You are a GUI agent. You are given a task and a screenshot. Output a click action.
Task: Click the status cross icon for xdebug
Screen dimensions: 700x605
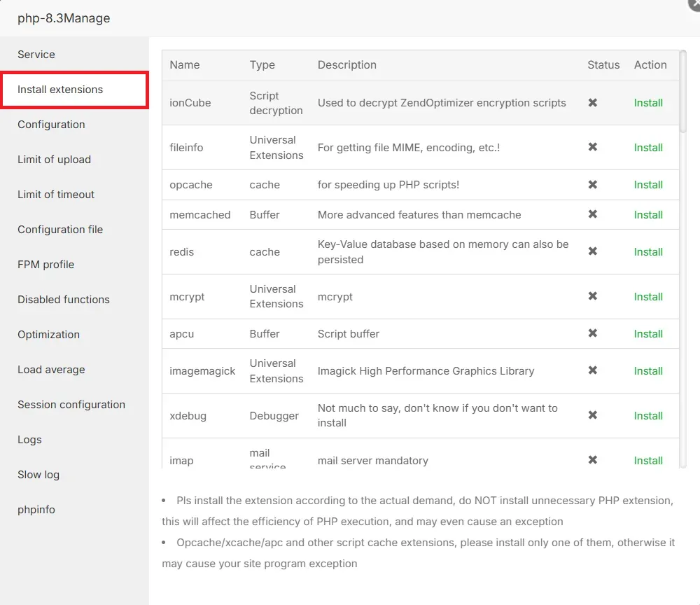coord(592,416)
